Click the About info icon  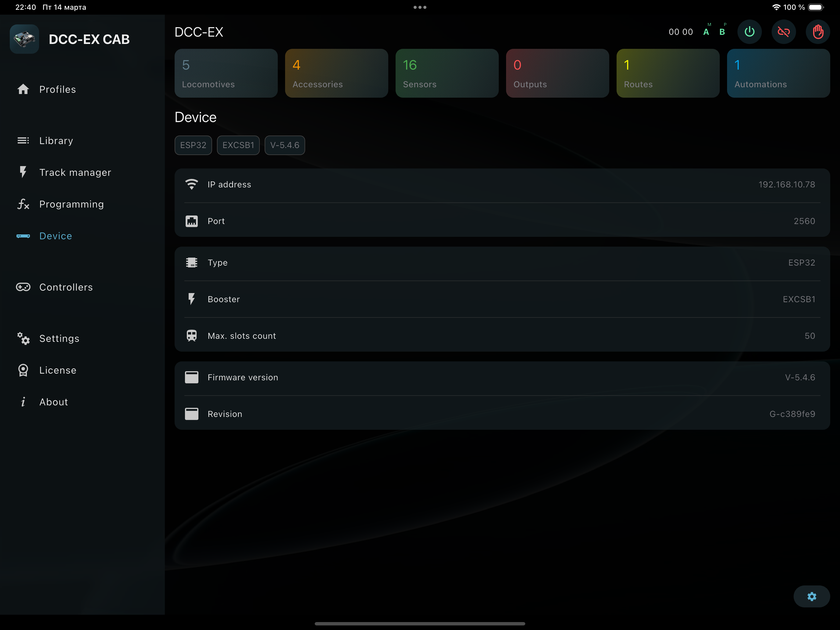[23, 402]
